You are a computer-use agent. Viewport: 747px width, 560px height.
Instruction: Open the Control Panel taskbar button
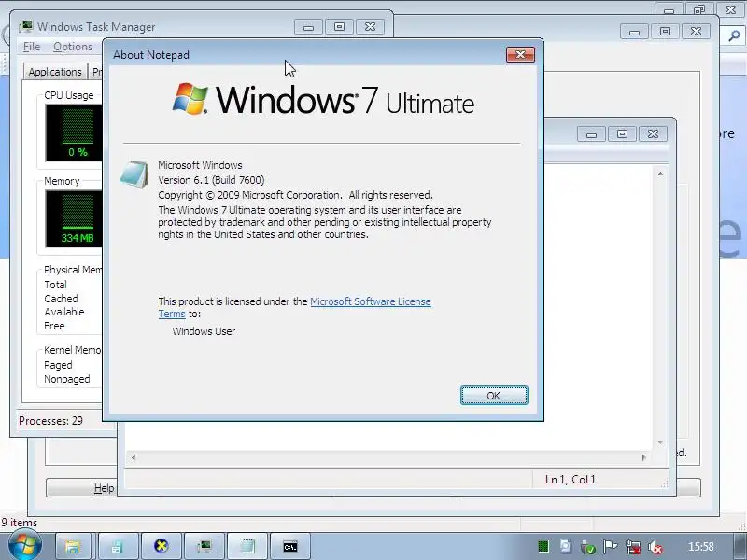tap(118, 546)
